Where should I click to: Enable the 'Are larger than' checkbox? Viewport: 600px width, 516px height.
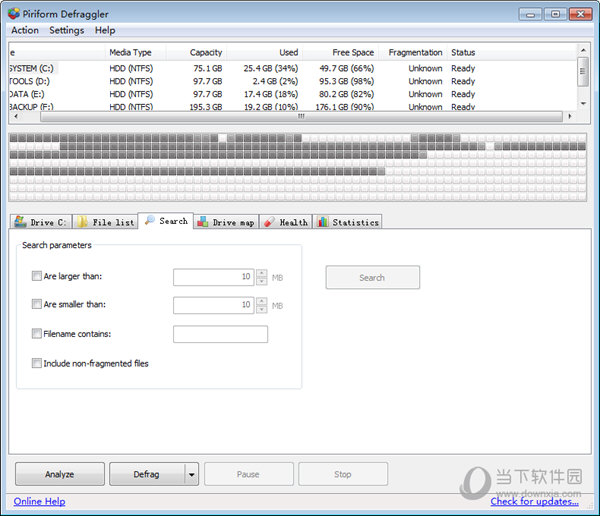tap(36, 276)
